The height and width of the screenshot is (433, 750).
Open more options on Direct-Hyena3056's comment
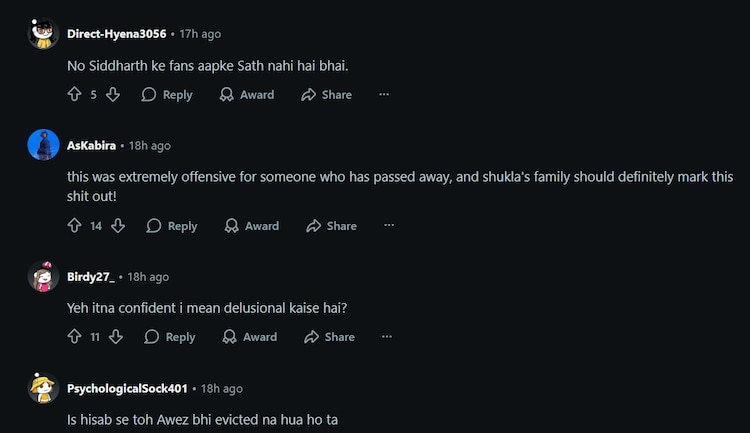384,94
